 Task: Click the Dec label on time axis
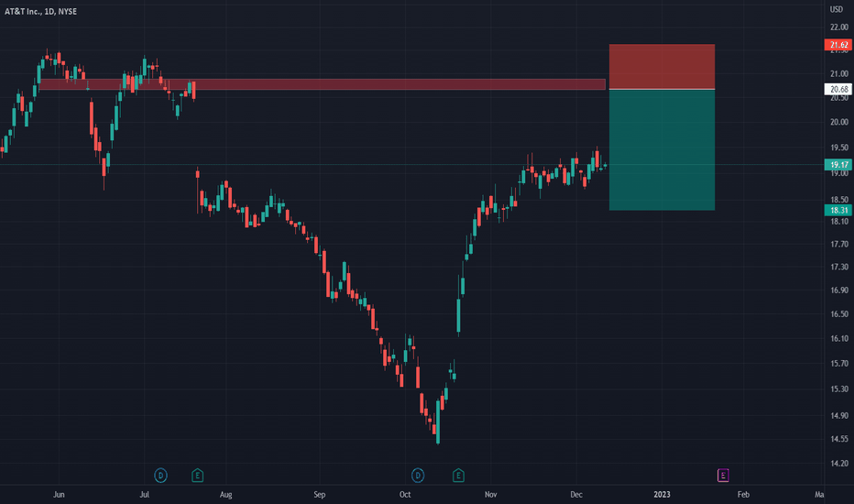point(576,495)
